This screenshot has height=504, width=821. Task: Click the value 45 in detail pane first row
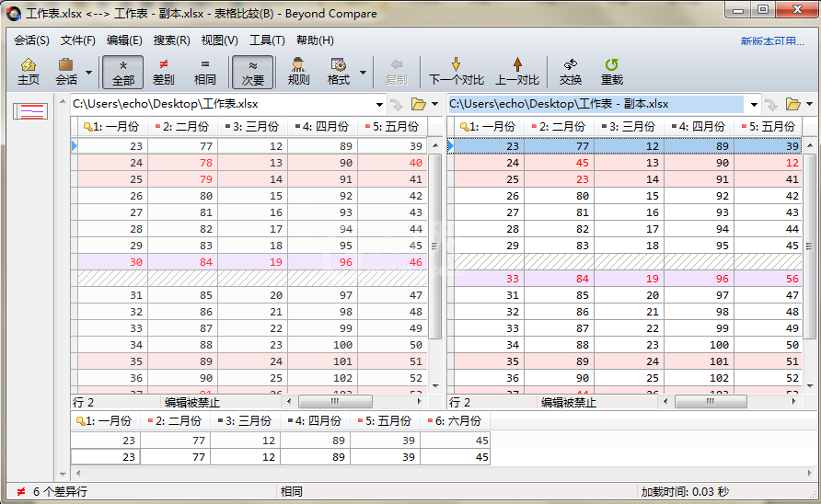pos(481,441)
